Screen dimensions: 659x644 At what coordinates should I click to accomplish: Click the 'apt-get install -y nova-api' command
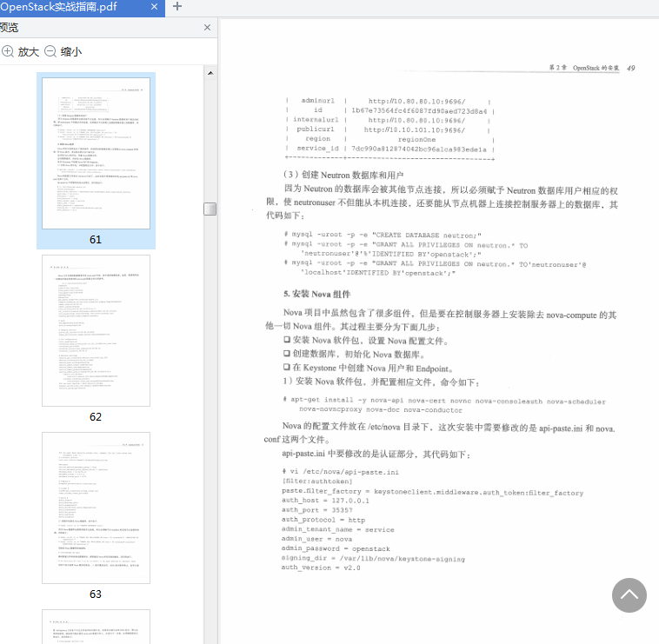444,405
